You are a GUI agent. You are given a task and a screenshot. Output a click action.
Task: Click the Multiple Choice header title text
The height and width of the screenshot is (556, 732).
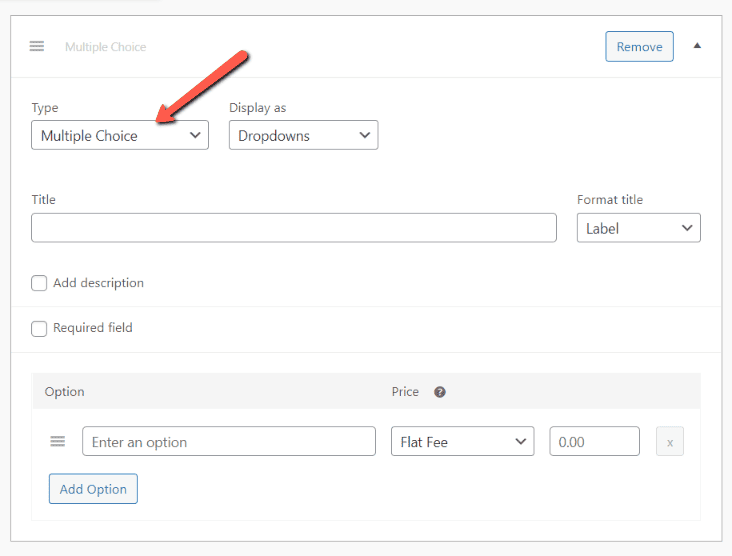point(105,47)
